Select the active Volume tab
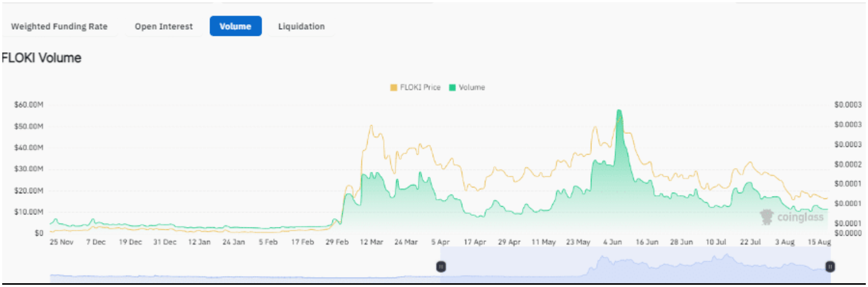 tap(235, 26)
